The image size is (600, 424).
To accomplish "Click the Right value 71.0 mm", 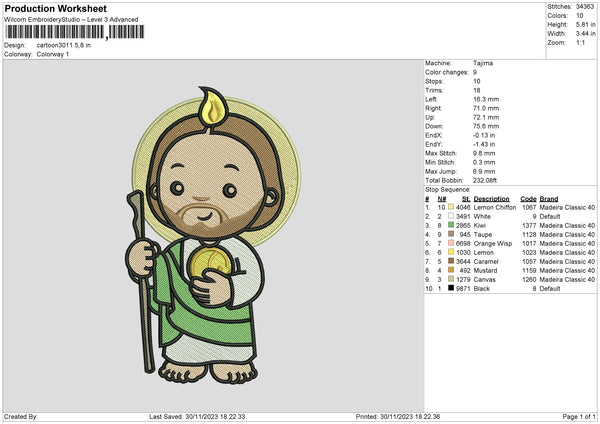I will click(x=486, y=108).
